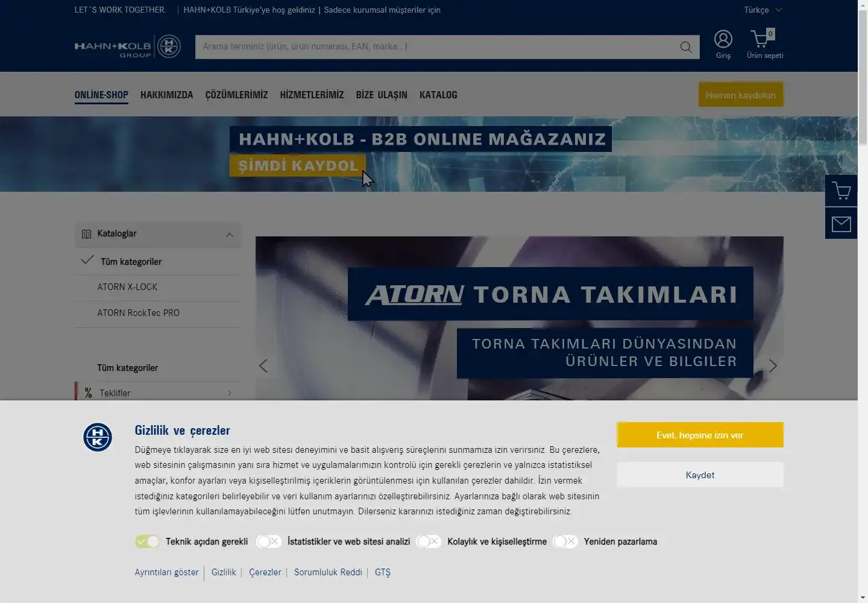868x603 pixels.
Task: Expand the Teklifler category arrow
Action: pos(230,393)
